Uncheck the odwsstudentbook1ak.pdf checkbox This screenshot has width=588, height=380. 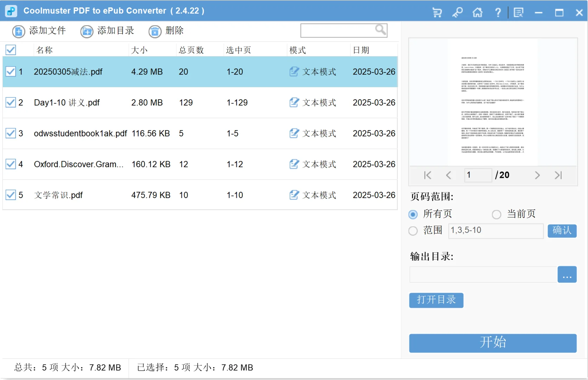(11, 133)
